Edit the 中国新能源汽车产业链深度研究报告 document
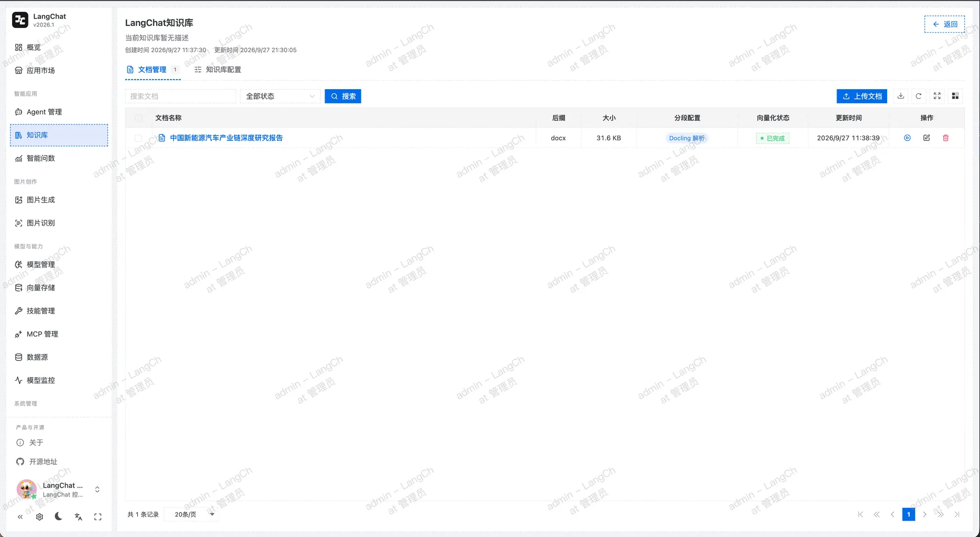The width and height of the screenshot is (980, 537). coord(926,138)
